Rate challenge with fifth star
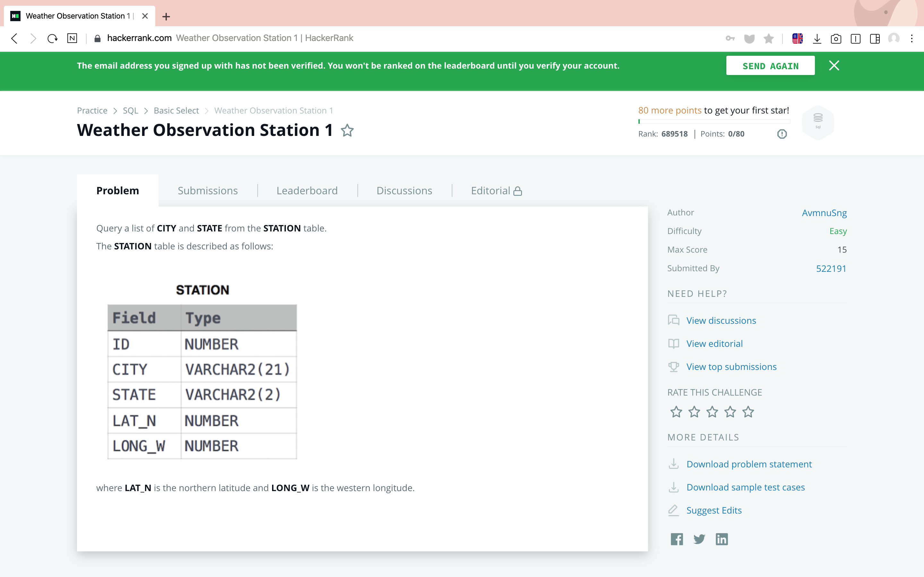This screenshot has height=577, width=924. coord(748,412)
